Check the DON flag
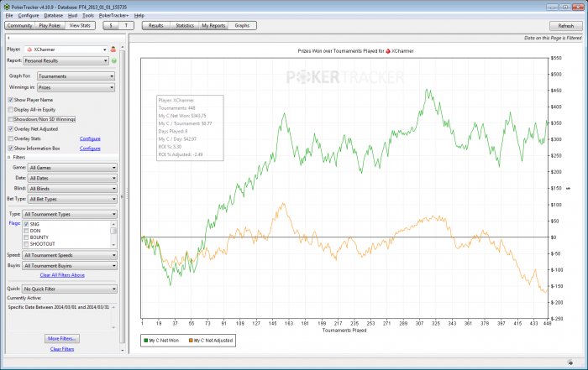Image resolution: width=588 pixels, height=370 pixels. (x=26, y=231)
